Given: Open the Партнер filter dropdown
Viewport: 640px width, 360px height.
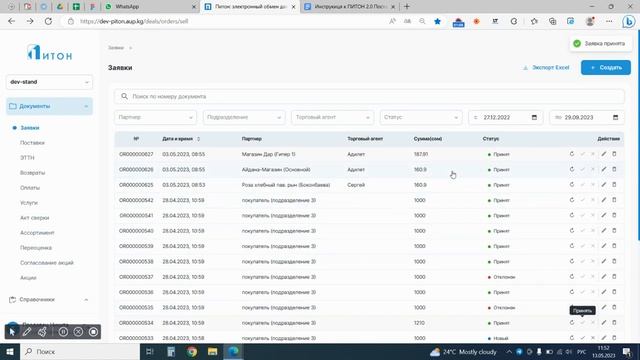Looking at the screenshot, I should click(155, 118).
